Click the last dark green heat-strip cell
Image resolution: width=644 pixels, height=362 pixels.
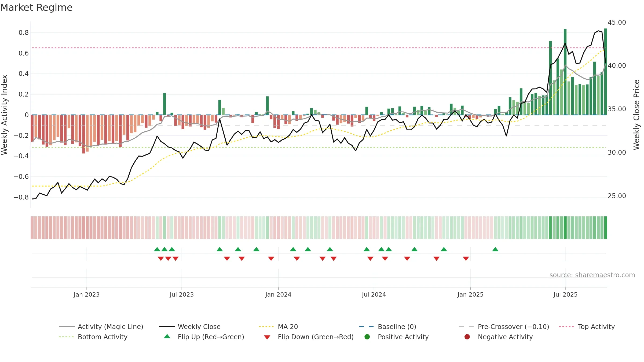click(606, 228)
